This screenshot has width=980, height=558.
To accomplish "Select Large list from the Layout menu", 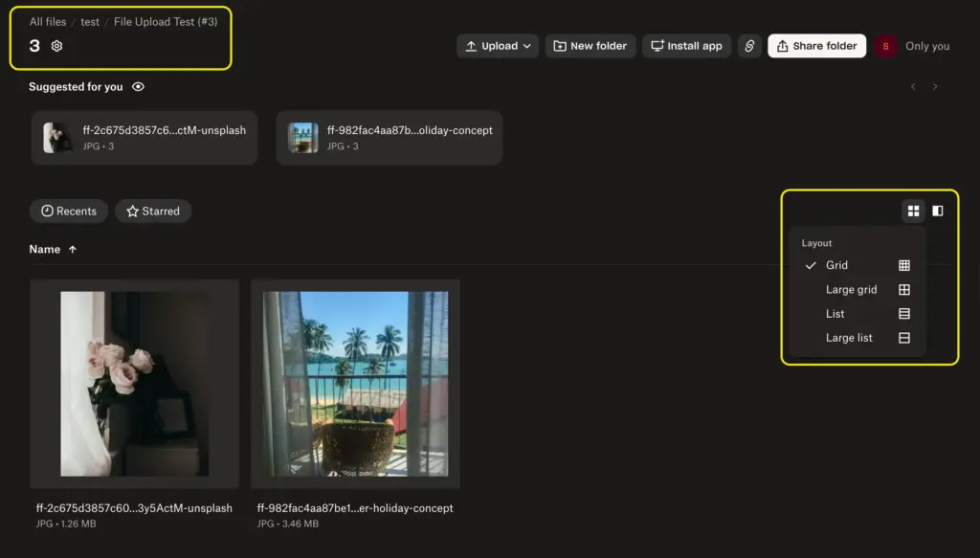I will tap(849, 337).
